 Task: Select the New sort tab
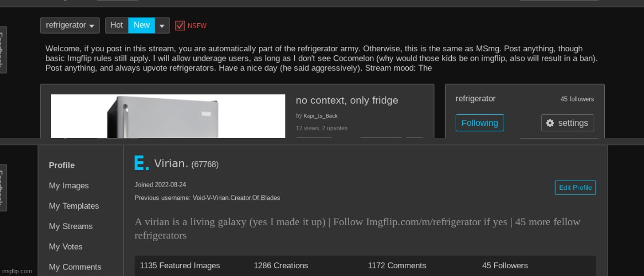(x=141, y=25)
